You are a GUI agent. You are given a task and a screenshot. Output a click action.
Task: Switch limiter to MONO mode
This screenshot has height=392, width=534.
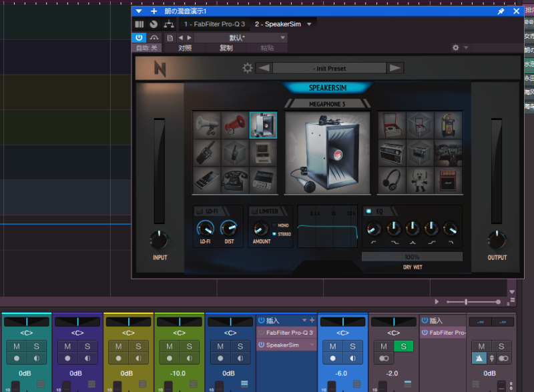[274, 225]
